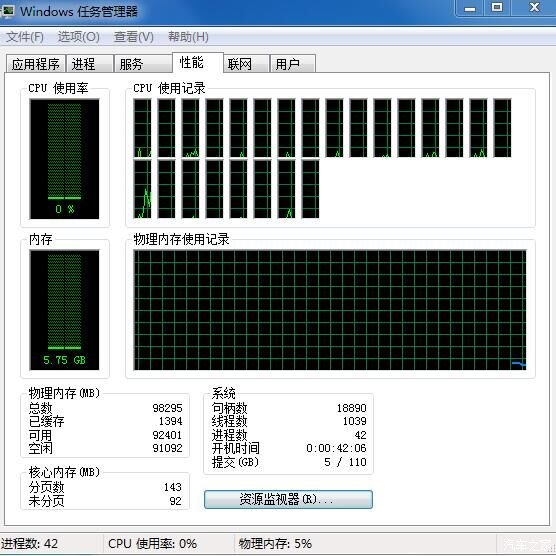Switch to the 应用程序 tab
The width and height of the screenshot is (556, 556).
pyautogui.click(x=35, y=64)
